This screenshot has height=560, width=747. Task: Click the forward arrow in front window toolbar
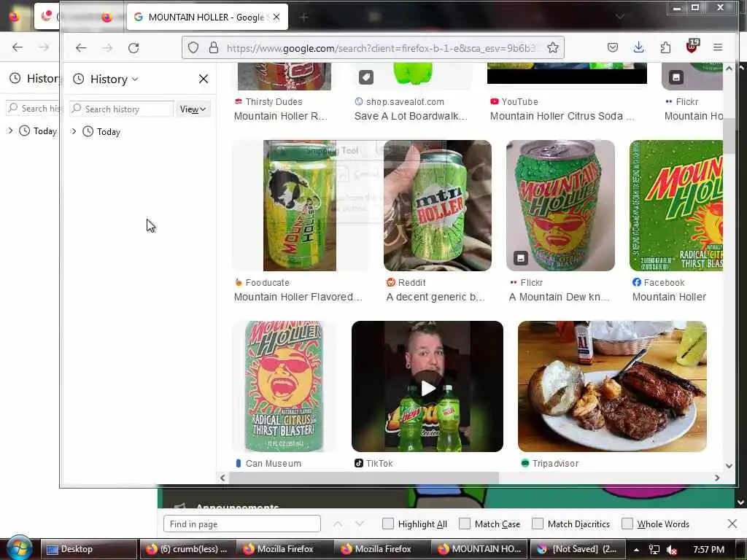(108, 47)
